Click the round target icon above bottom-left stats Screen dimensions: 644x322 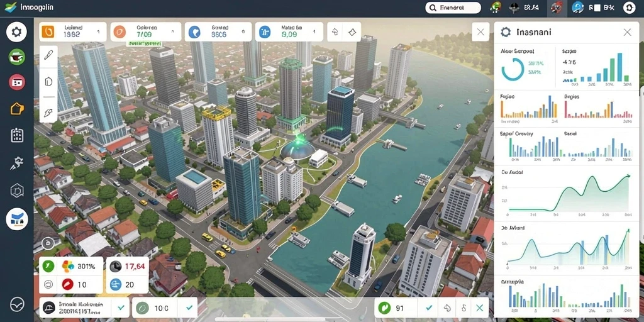[48, 243]
